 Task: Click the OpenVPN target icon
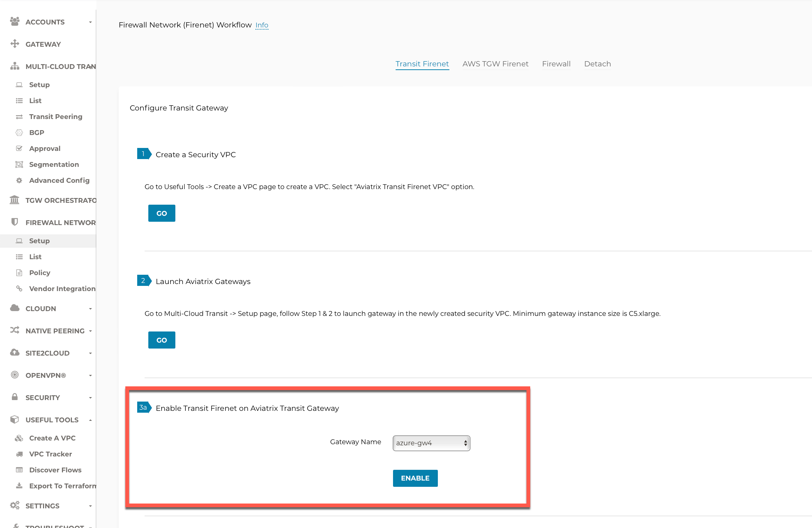[15, 375]
